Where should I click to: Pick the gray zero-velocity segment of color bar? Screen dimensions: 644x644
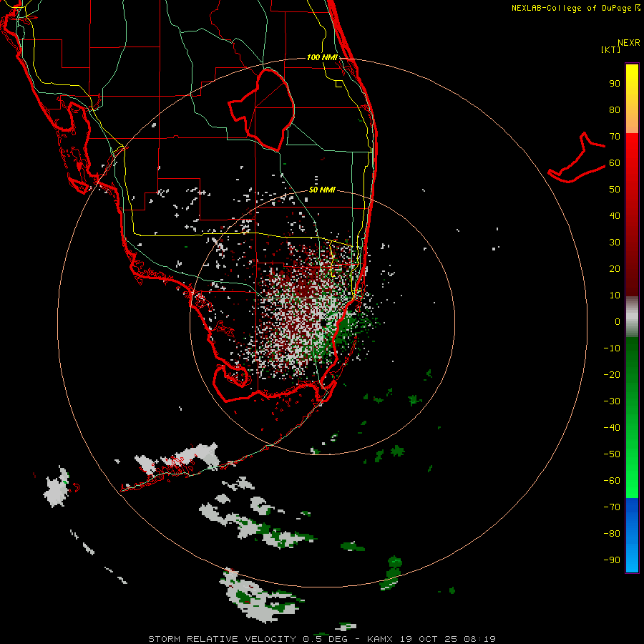[x=632, y=317]
